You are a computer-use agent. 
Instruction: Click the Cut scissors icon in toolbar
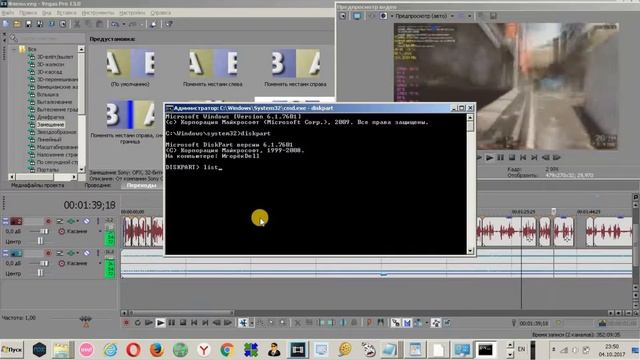pyautogui.click(x=76, y=24)
